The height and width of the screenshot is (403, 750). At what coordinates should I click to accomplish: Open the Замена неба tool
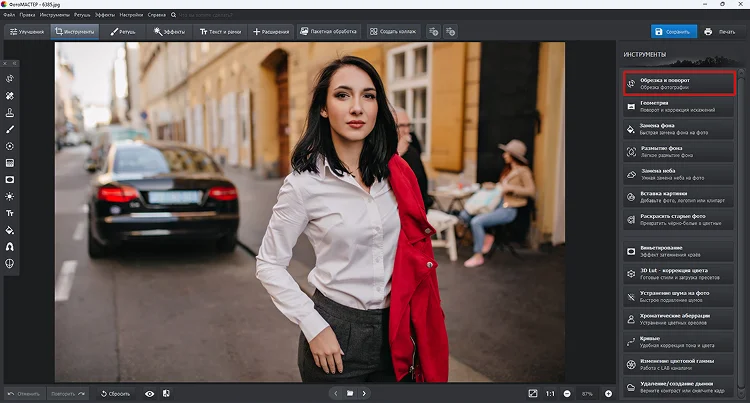pos(679,174)
